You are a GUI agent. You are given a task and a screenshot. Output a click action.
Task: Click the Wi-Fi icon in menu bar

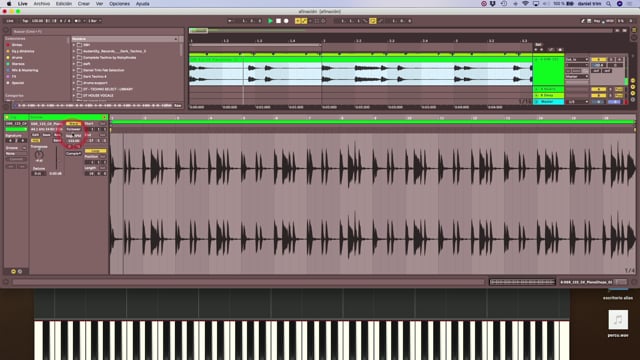[x=525, y=4]
